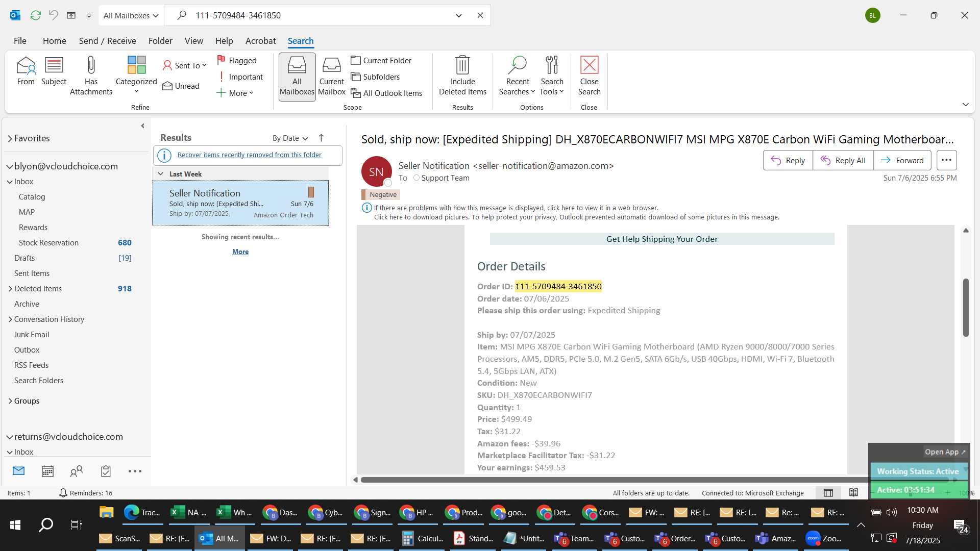Switch to the Send / Receive tab
The height and width of the screenshot is (551, 980).
pos(107,41)
